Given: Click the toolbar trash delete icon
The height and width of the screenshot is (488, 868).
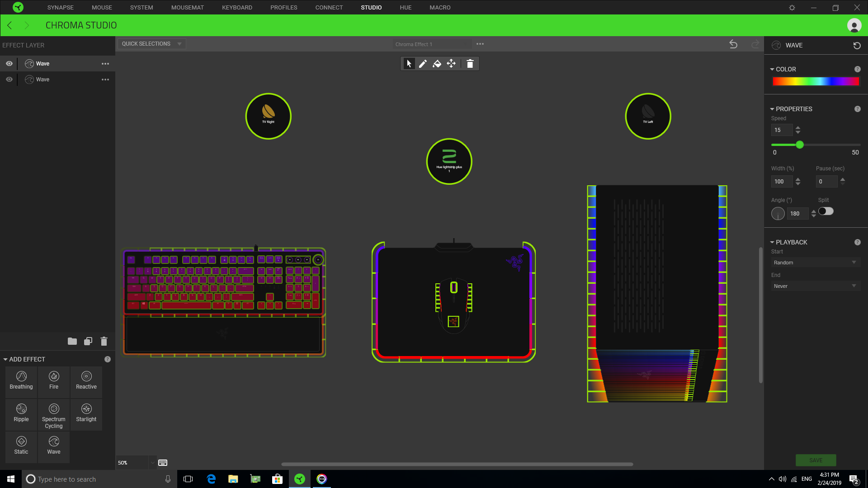Looking at the screenshot, I should (470, 64).
